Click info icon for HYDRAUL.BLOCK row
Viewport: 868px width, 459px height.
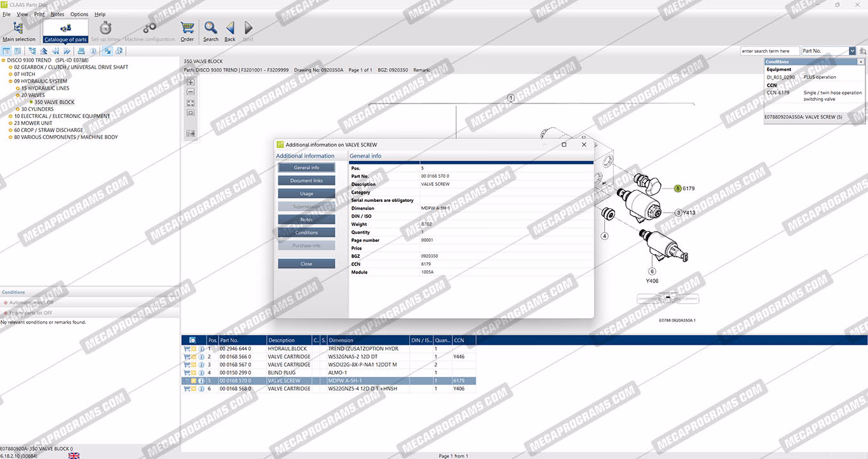coord(201,349)
